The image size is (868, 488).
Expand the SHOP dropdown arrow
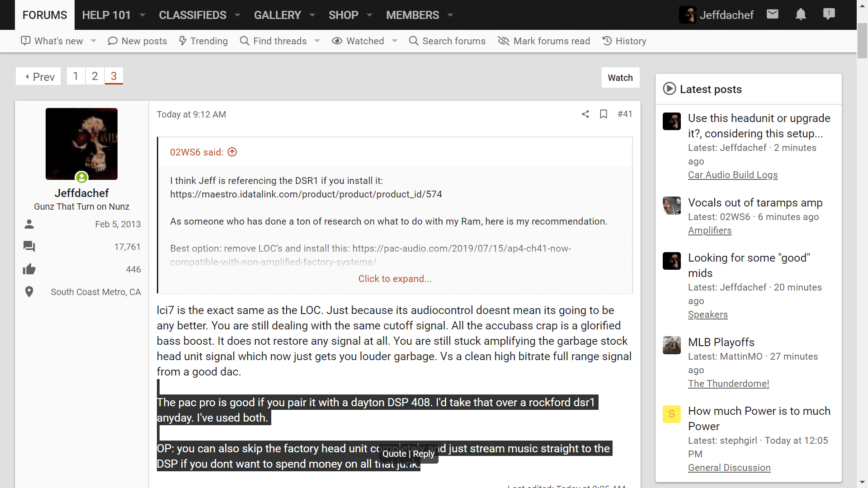coord(369,15)
